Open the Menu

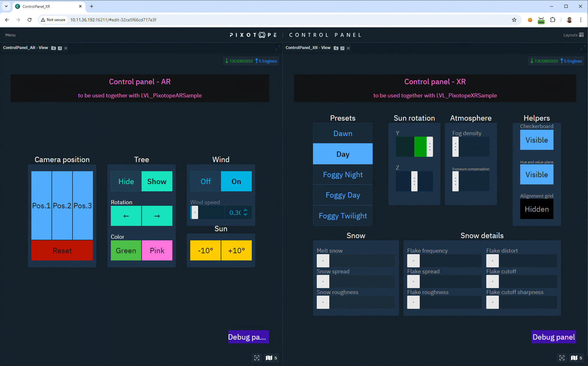10,35
